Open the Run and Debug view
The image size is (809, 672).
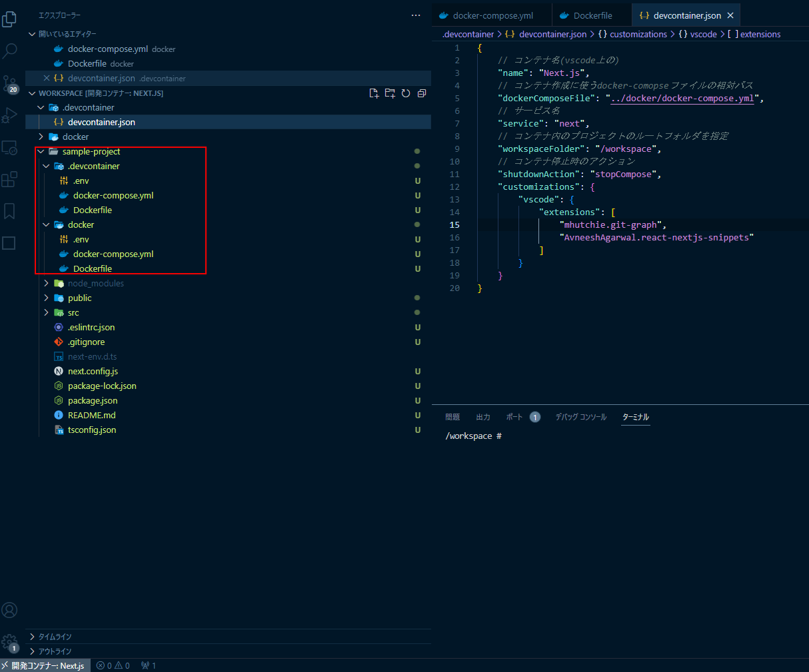tap(9, 115)
